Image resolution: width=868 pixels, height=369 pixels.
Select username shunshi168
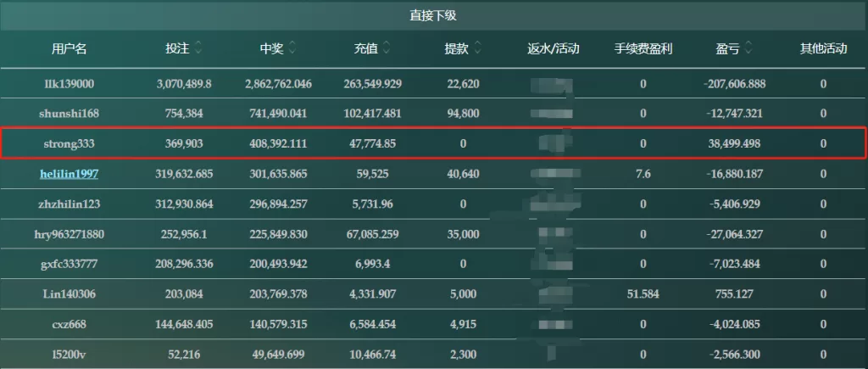[x=70, y=114]
